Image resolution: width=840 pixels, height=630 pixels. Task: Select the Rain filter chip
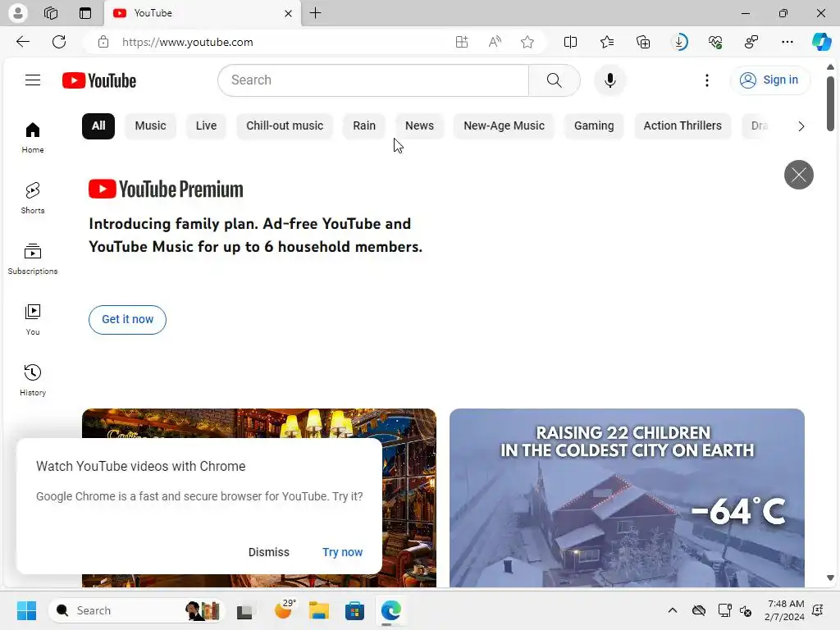point(364,126)
